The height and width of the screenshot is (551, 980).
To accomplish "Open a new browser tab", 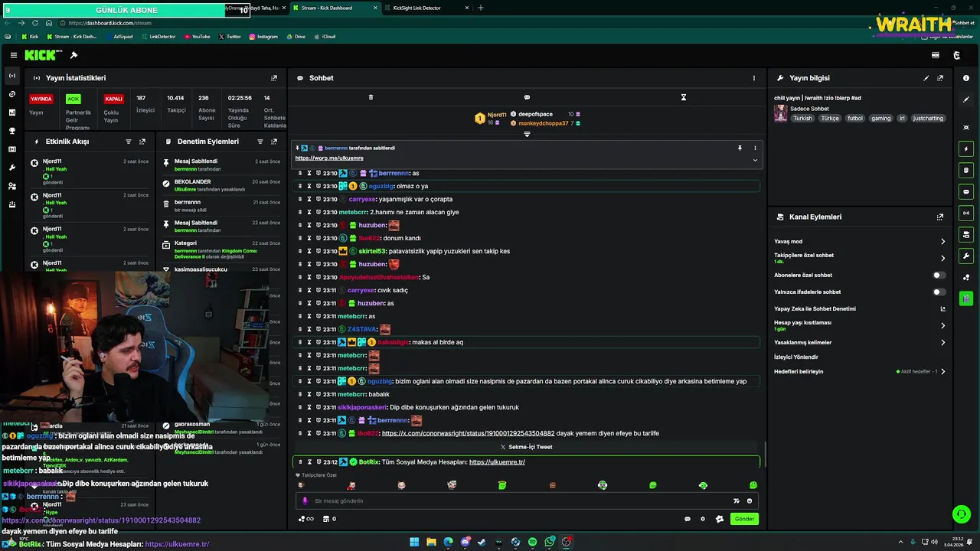I will coord(481,8).
